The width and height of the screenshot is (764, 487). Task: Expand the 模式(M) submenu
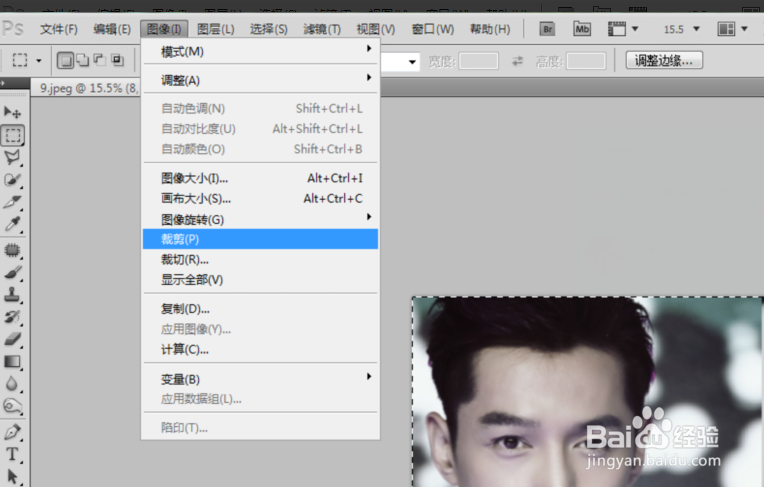369,48
